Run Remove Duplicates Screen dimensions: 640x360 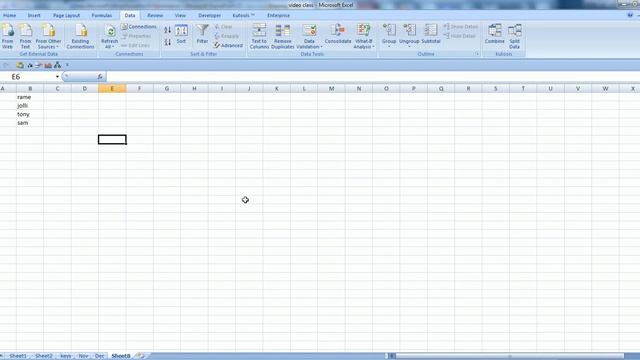tap(282, 36)
